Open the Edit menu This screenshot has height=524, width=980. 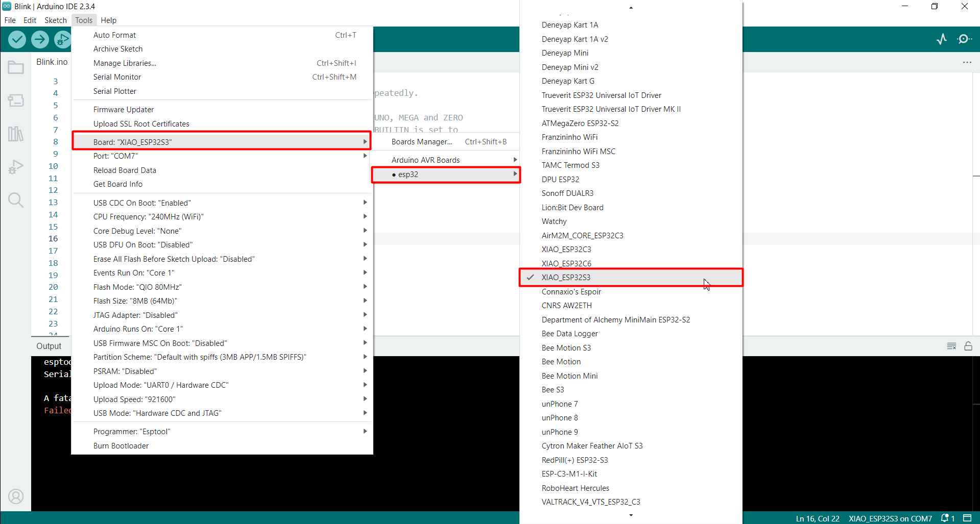point(30,20)
